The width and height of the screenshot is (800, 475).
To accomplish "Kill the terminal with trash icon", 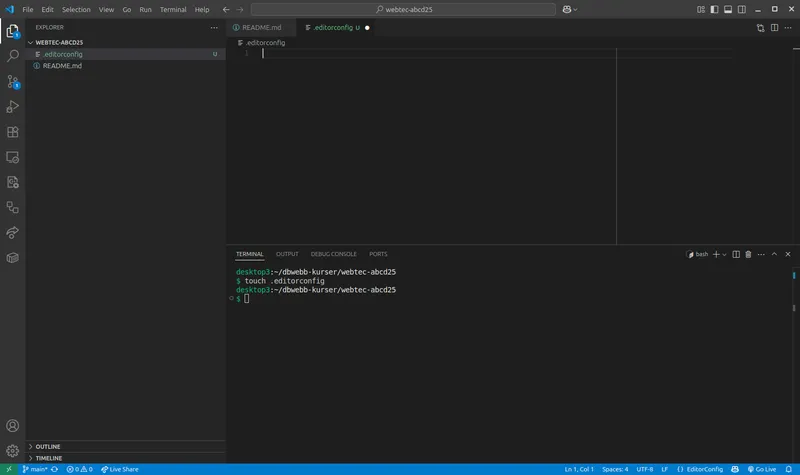I will tap(748, 254).
